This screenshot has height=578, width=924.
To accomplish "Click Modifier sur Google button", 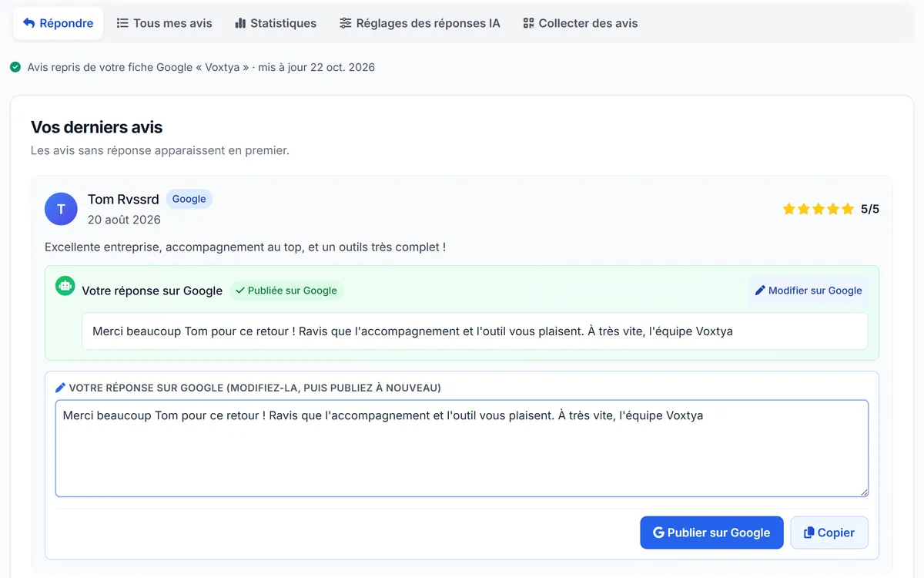I will pos(808,291).
